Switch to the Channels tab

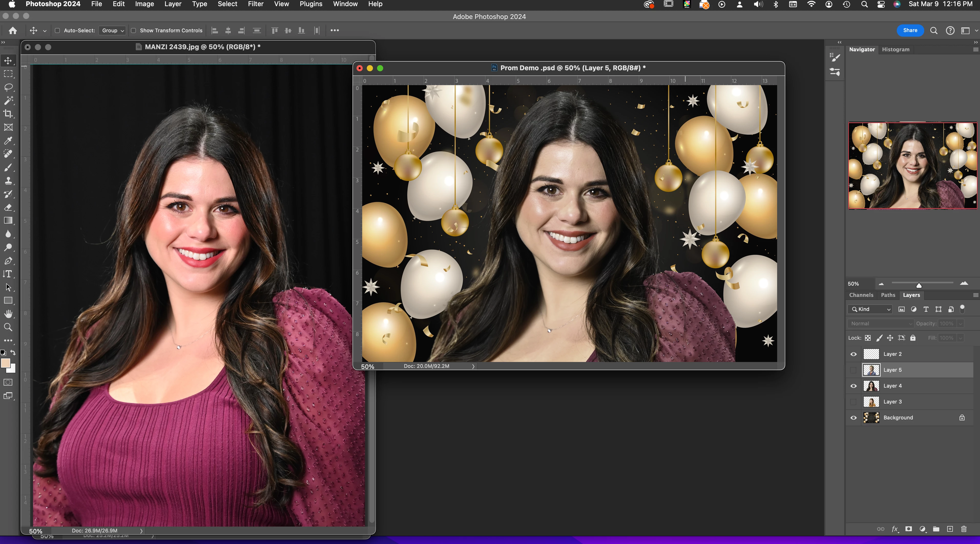click(x=861, y=295)
